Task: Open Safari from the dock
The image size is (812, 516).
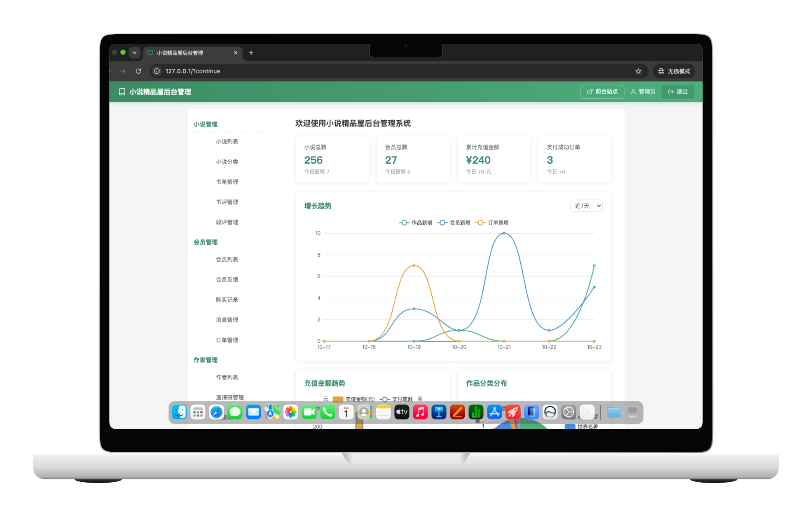Action: click(216, 412)
